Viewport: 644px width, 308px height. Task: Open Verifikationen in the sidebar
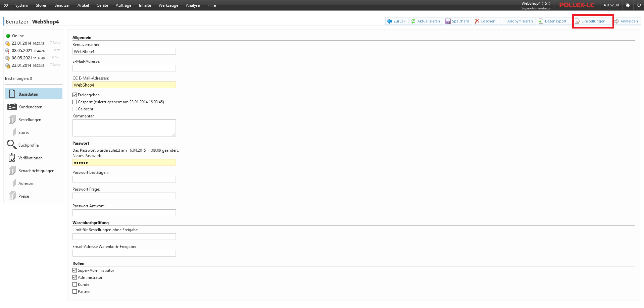tap(30, 158)
